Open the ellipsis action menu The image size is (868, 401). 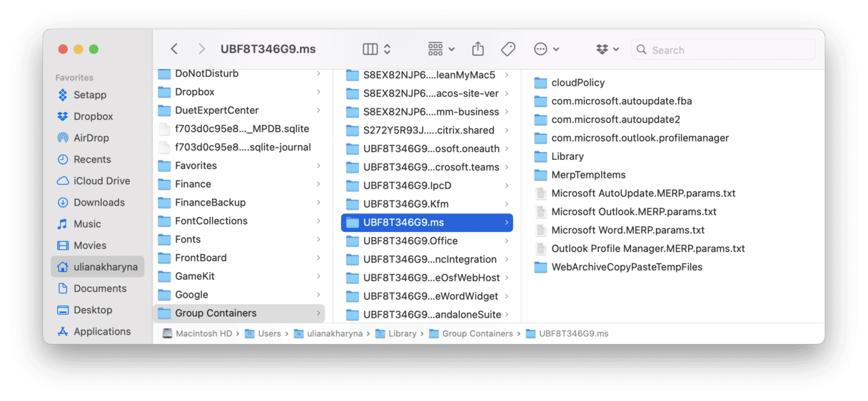pos(547,49)
